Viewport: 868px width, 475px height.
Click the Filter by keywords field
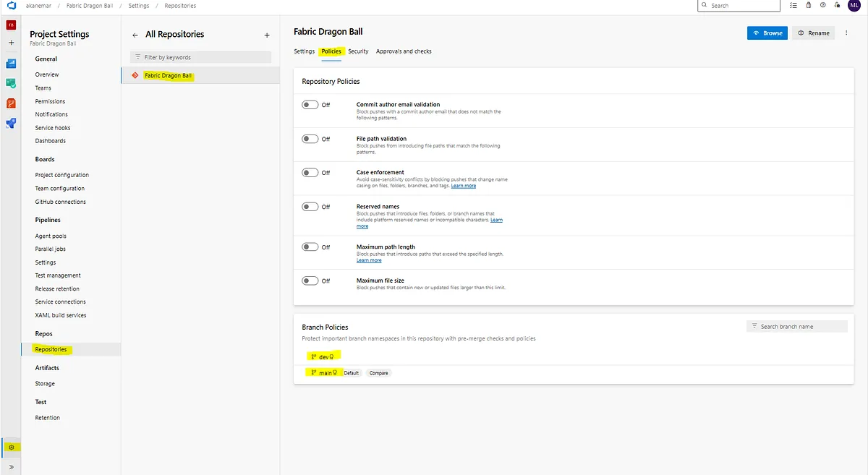[x=201, y=57]
